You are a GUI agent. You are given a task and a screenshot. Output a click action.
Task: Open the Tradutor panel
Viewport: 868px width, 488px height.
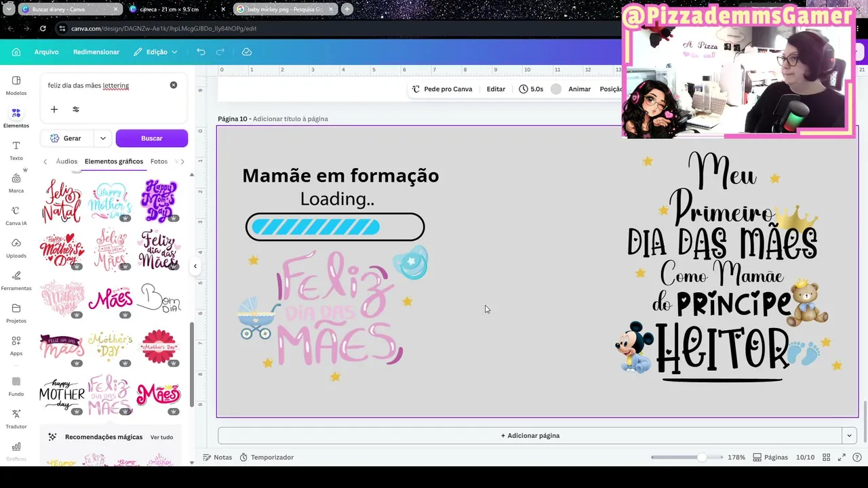tap(16, 419)
